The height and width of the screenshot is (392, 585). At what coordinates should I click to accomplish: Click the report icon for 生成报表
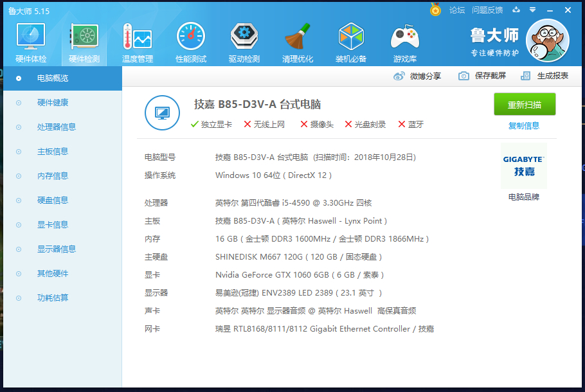tap(525, 76)
